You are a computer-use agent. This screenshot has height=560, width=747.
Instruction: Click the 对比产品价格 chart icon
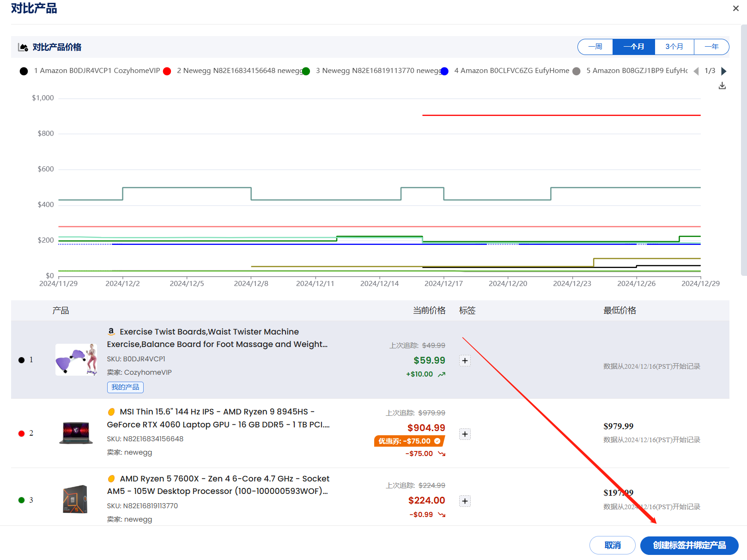23,47
